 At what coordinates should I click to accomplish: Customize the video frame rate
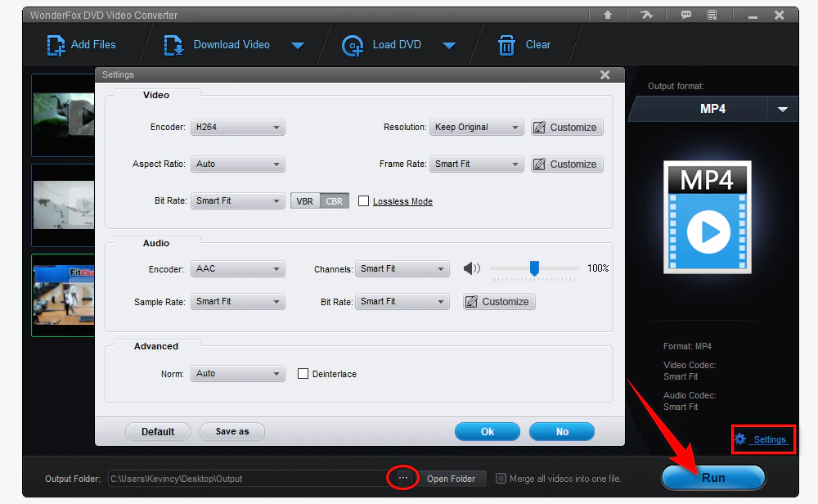(x=567, y=164)
